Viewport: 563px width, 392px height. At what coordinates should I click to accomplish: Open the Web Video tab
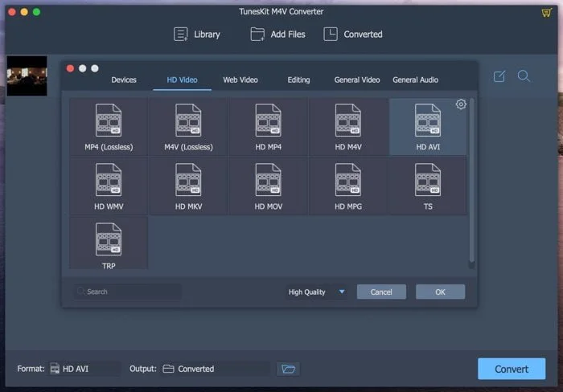pyautogui.click(x=240, y=80)
